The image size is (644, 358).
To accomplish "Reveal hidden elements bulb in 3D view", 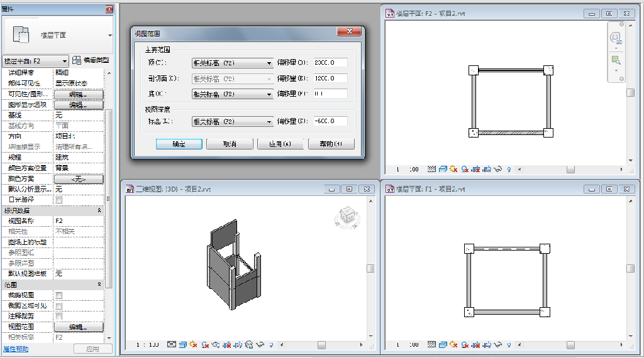I will [x=271, y=345].
